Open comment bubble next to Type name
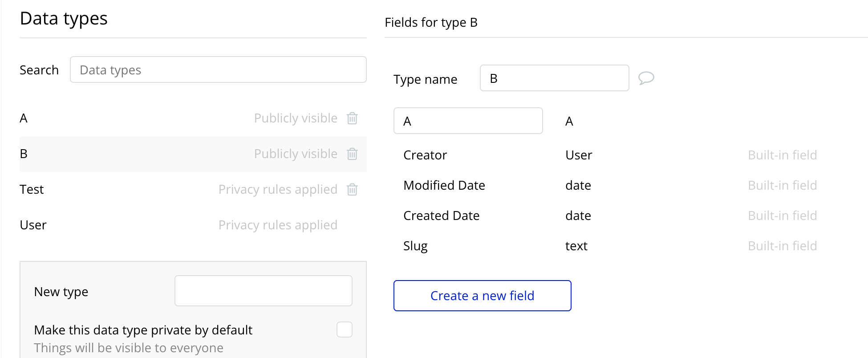Image resolution: width=868 pixels, height=358 pixels. point(646,78)
